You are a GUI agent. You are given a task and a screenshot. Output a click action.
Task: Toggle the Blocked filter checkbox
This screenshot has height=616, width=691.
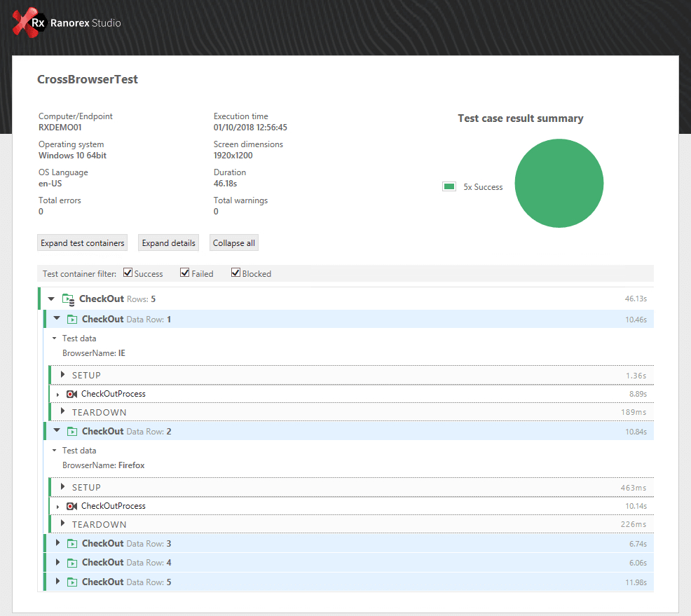click(x=235, y=273)
